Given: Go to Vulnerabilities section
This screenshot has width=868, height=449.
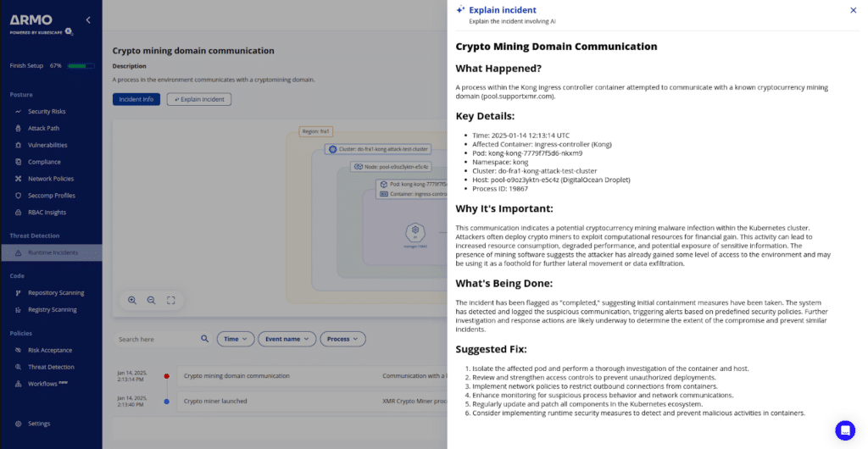Looking at the screenshot, I should coord(47,146).
